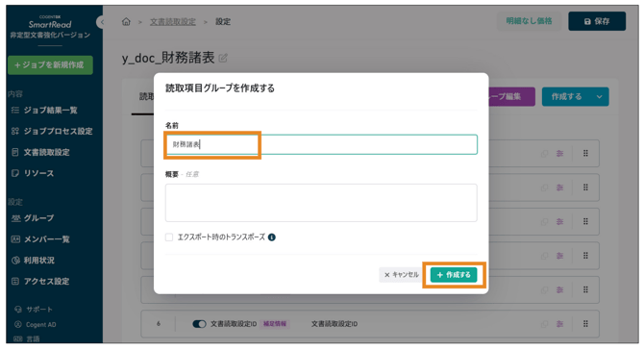The height and width of the screenshot is (350, 644).
Task: Click 補足情報 tag on row 6
Action: tap(275, 324)
